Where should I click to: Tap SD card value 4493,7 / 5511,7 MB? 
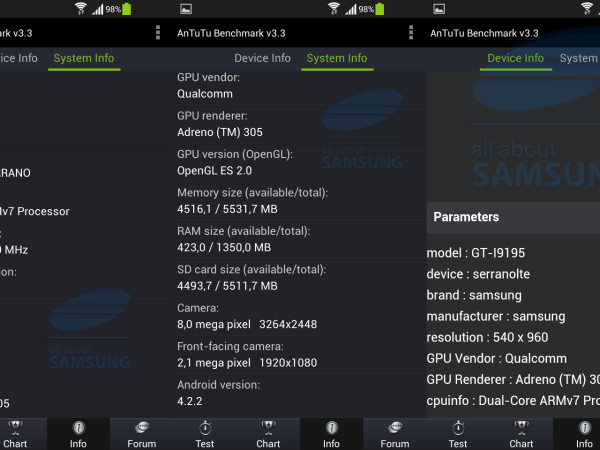227,286
